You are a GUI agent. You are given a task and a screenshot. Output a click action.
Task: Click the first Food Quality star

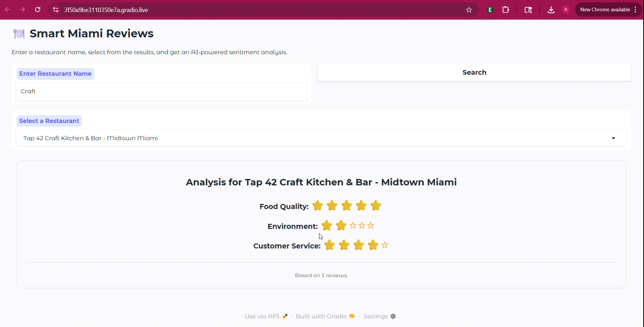pyautogui.click(x=318, y=206)
